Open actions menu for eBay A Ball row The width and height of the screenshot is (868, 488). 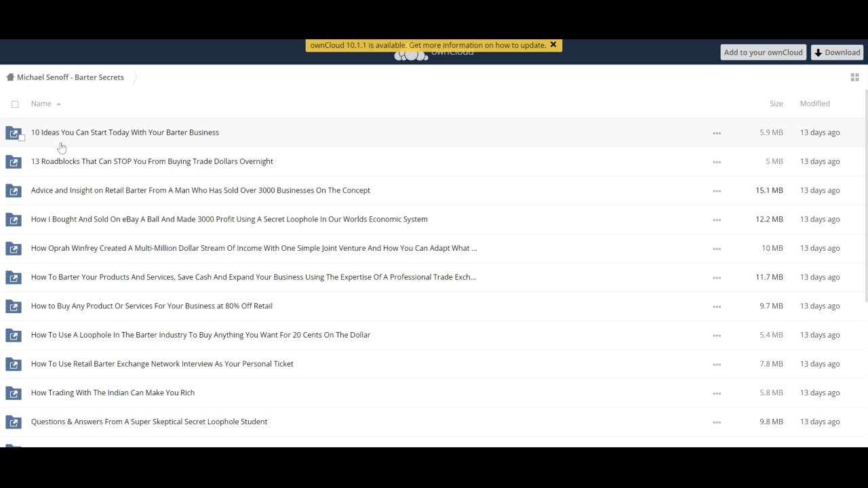coord(717,220)
